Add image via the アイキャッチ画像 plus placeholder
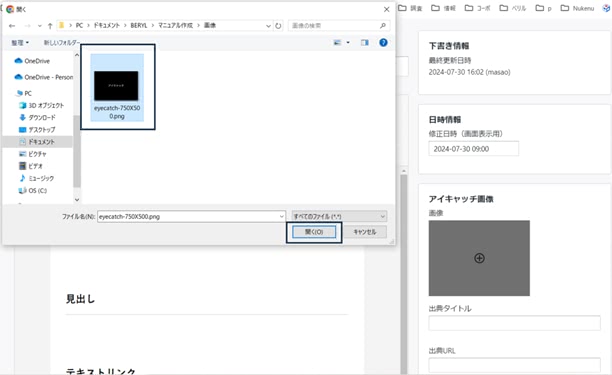Image resolution: width=612 pixels, height=375 pixels. (479, 258)
